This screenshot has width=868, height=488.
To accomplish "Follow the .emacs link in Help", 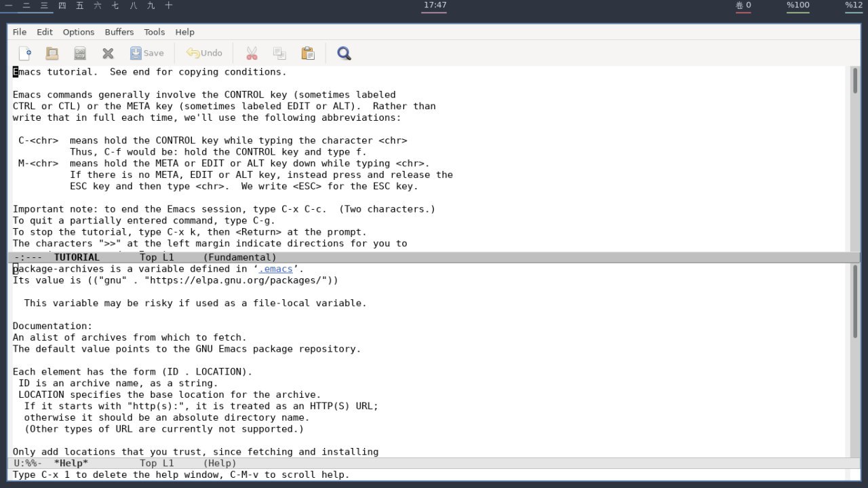I will [275, 269].
